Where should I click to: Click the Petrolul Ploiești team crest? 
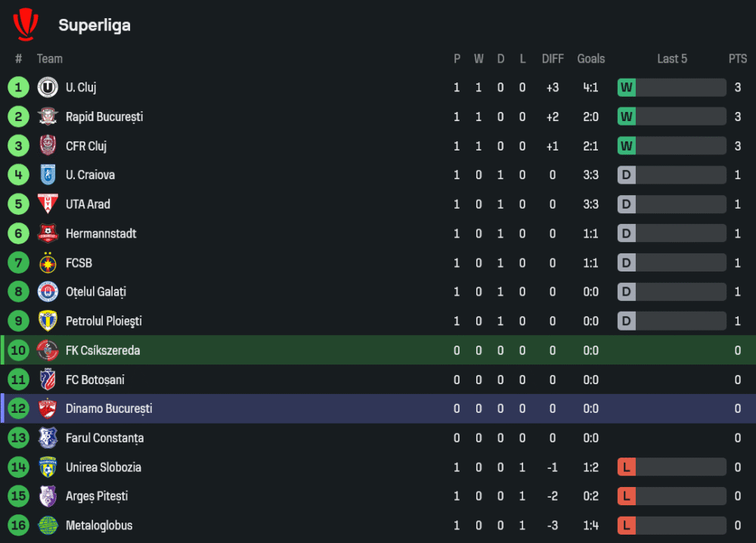tap(48, 321)
